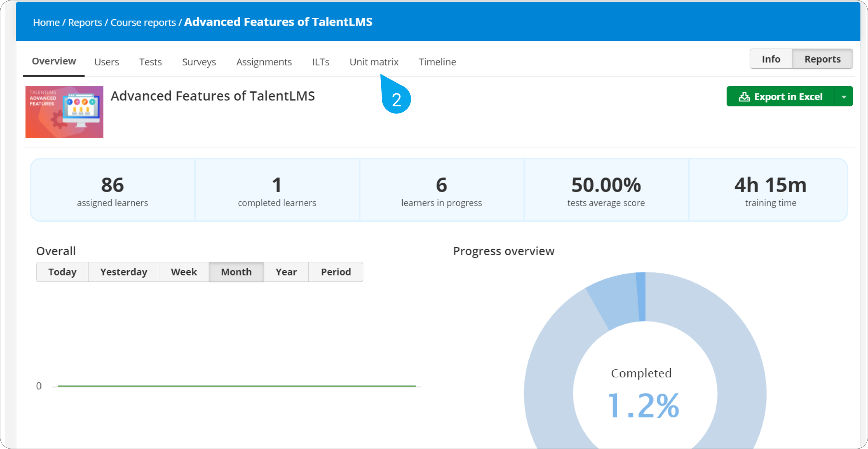Open the Course reports breadcrumb link
Screen dimensions: 868x449
pos(143,22)
